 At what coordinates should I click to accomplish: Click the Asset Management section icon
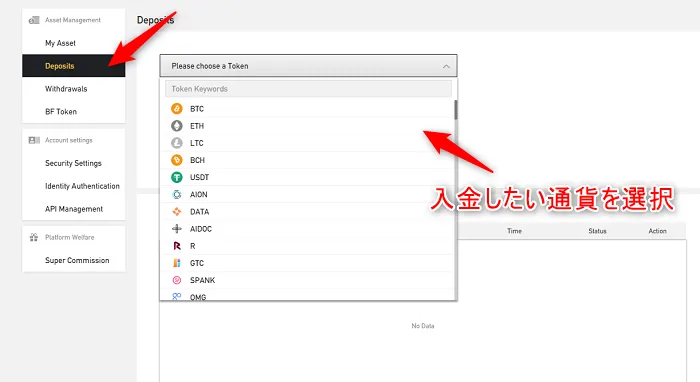point(34,20)
